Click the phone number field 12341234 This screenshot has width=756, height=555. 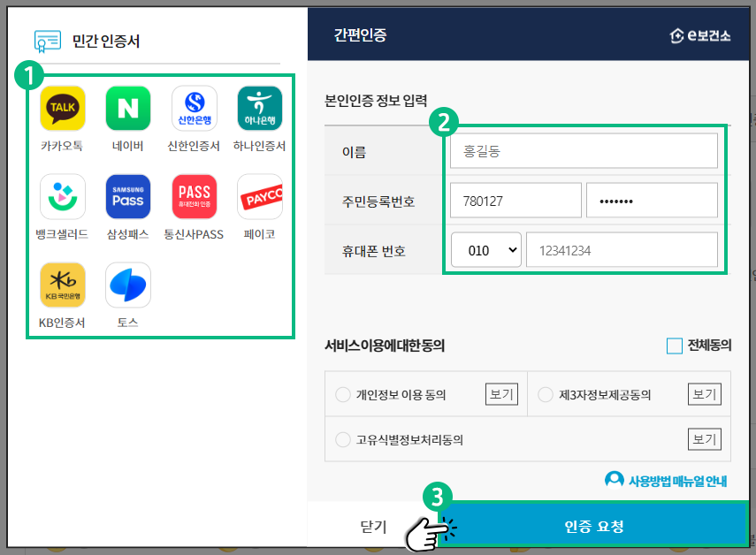622,250
